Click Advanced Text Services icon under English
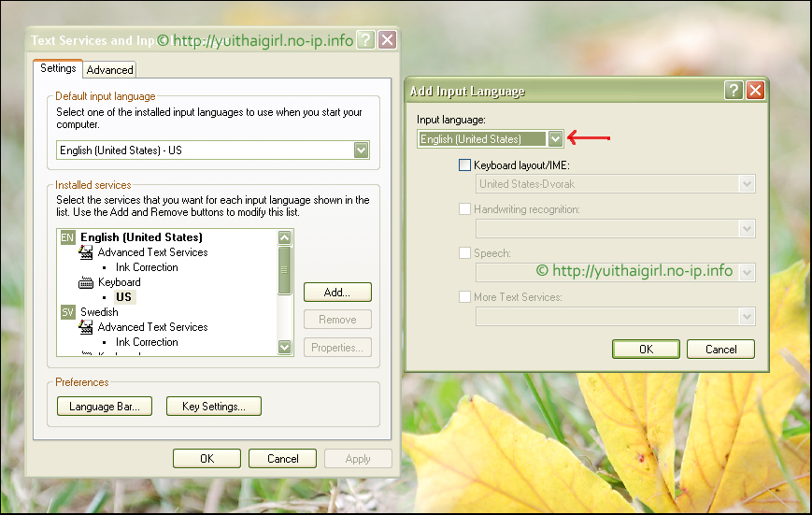 (x=85, y=252)
